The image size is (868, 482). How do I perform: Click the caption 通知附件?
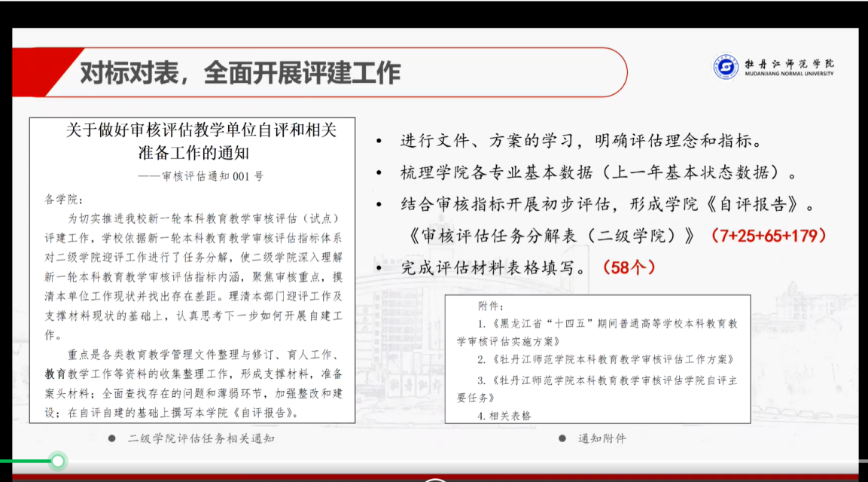(601, 438)
